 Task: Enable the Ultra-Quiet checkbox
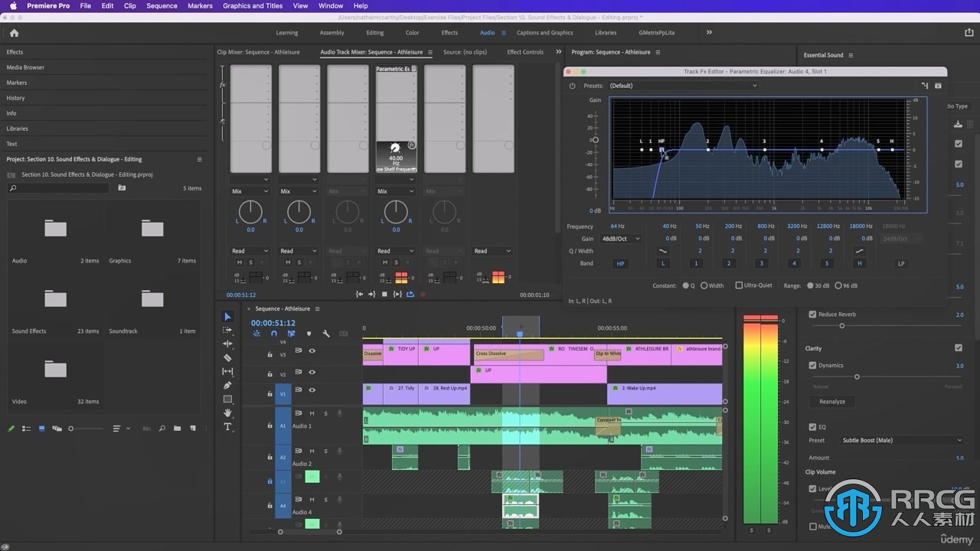(739, 285)
